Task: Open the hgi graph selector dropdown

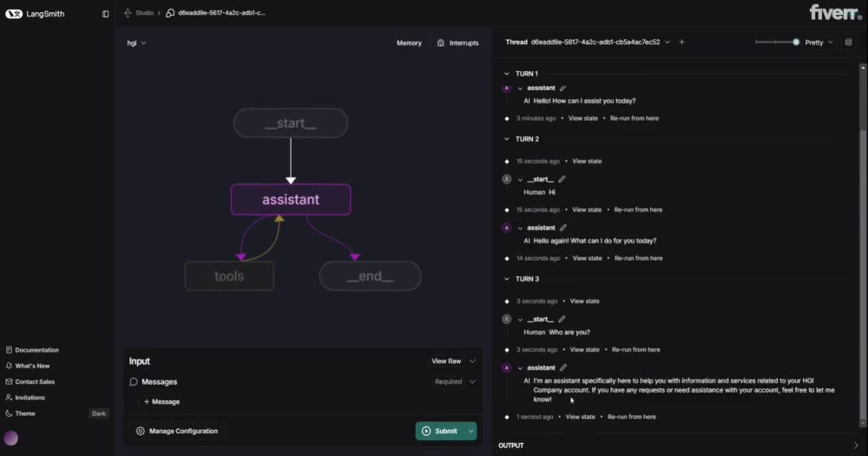Action: point(136,43)
